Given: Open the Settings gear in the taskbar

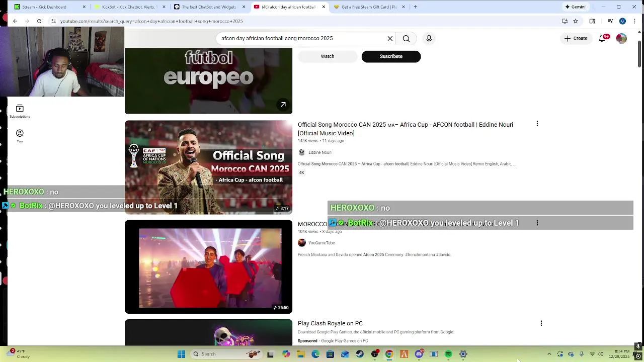Looking at the screenshot, I should (463, 354).
